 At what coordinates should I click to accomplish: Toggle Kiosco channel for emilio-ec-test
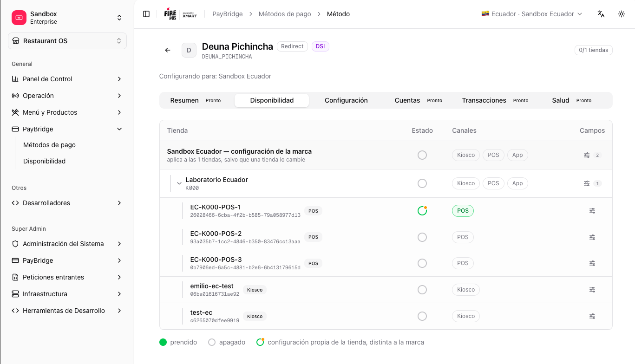tap(466, 290)
